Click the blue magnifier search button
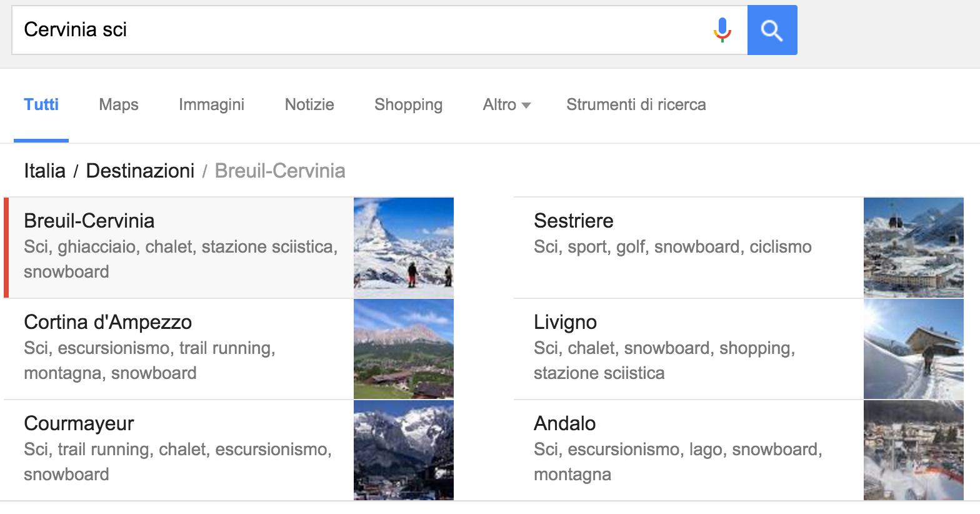This screenshot has width=980, height=514. (x=772, y=30)
